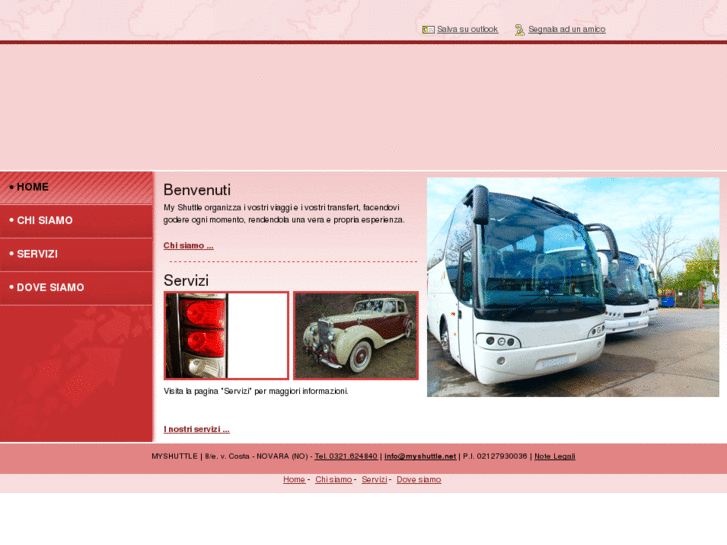This screenshot has width=727, height=545.
Task: Click the 'Home' bottom footer link
Action: coord(294,480)
